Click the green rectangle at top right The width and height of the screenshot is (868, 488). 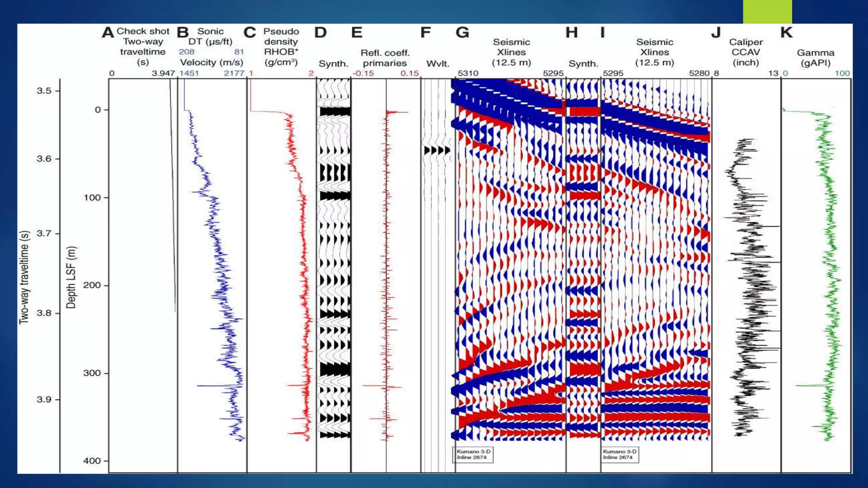pos(767,11)
